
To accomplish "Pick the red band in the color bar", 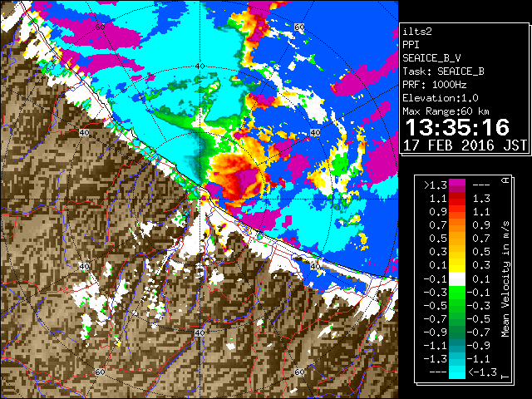I will pos(457,199).
